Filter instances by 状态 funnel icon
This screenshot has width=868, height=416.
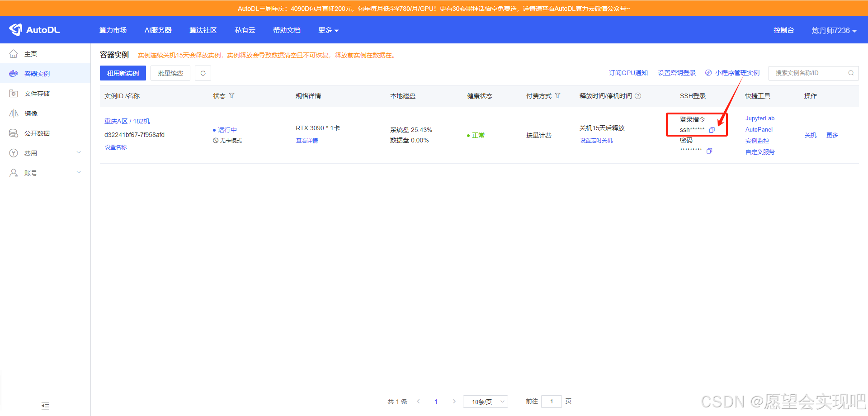point(232,96)
